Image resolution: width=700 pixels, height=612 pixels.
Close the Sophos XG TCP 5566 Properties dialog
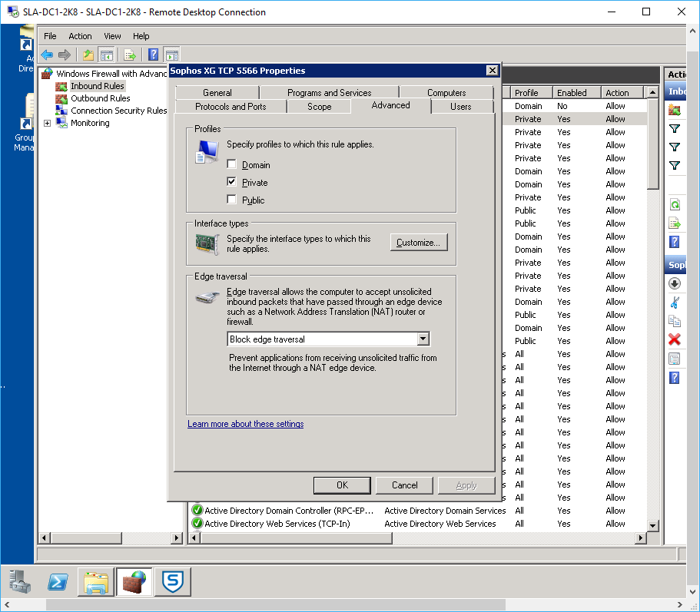pyautogui.click(x=492, y=71)
